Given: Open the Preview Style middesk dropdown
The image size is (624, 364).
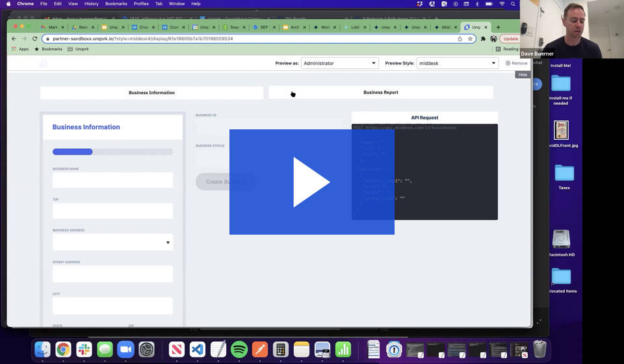Looking at the screenshot, I should 457,63.
